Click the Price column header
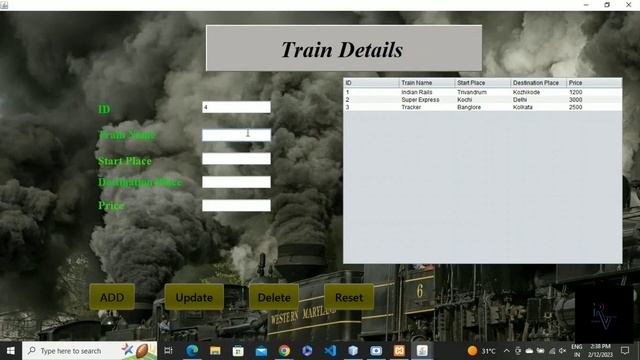 tap(594, 83)
